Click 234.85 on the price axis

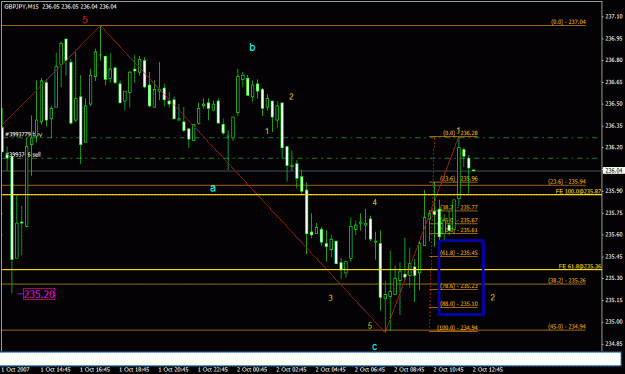point(614,343)
